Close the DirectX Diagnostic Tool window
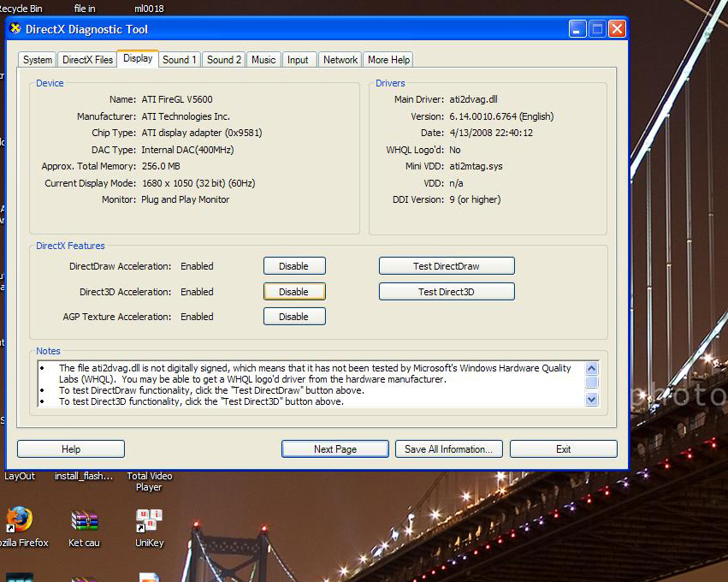 [x=617, y=29]
